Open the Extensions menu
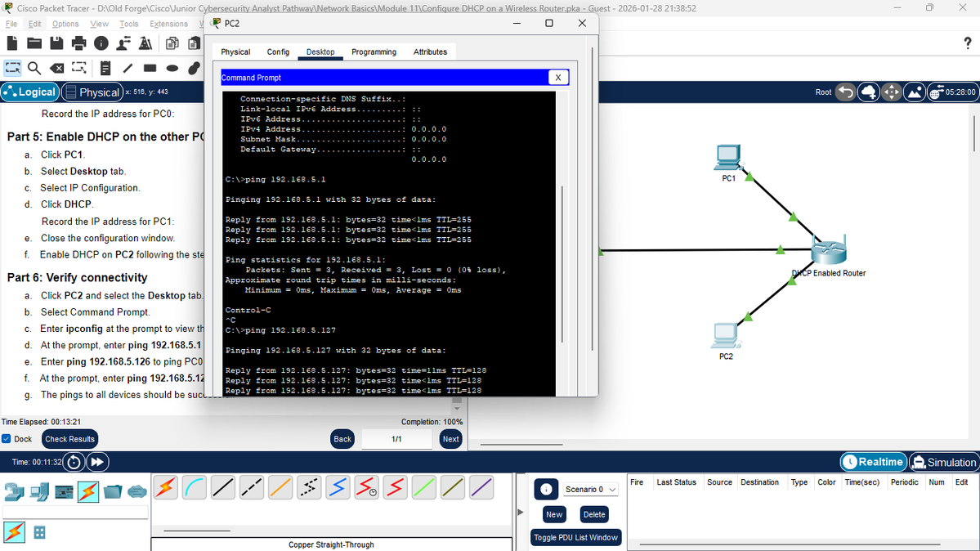The width and height of the screenshot is (980, 551). [168, 24]
